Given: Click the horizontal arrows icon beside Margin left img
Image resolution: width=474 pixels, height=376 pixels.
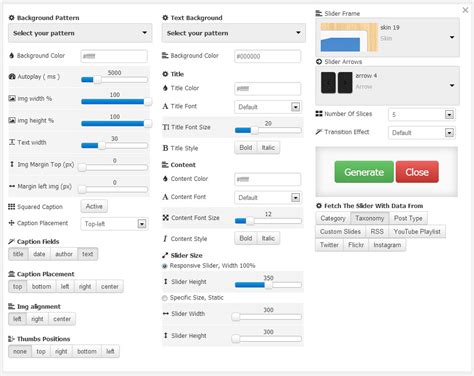Looking at the screenshot, I should [x=12, y=186].
